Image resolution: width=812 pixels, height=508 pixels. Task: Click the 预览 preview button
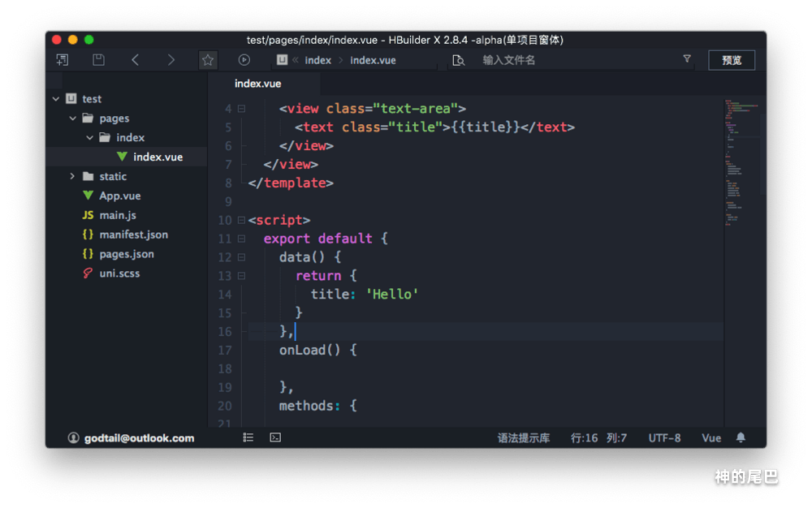(x=731, y=60)
